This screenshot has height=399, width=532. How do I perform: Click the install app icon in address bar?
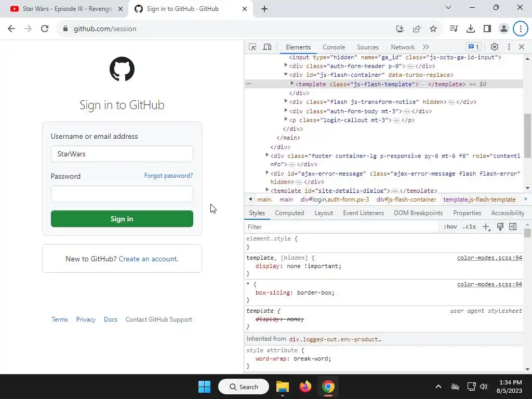(x=400, y=29)
